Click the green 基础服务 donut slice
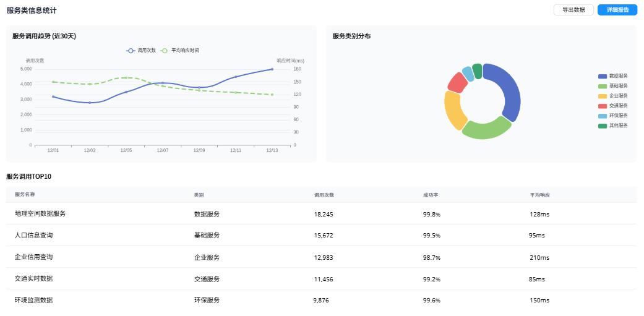This screenshot has width=644, height=316. click(485, 130)
